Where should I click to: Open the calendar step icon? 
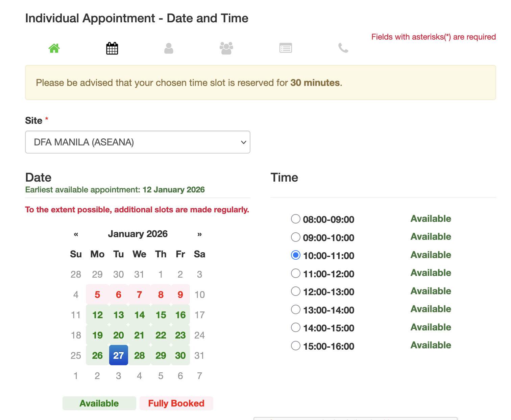(x=112, y=48)
